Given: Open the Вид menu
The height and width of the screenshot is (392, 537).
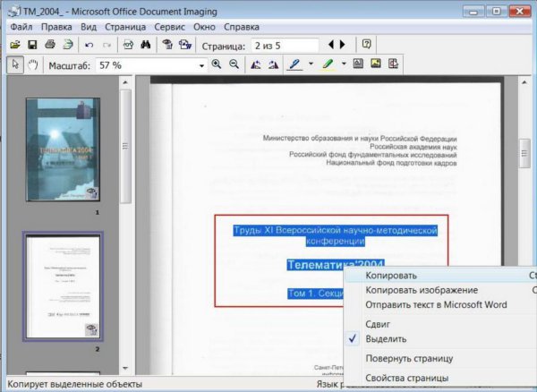Looking at the screenshot, I should coord(89,27).
